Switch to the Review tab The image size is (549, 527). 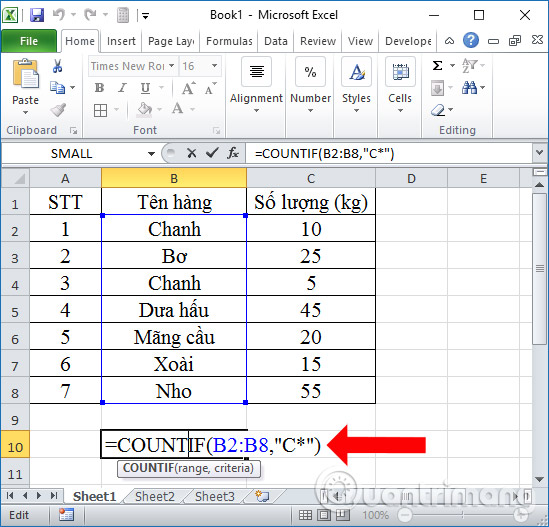click(x=318, y=41)
